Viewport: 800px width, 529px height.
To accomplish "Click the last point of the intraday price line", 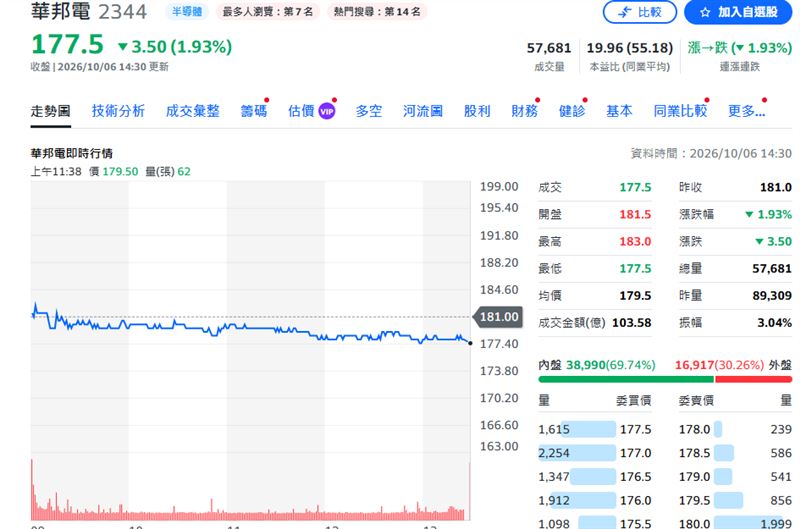I will (470, 343).
